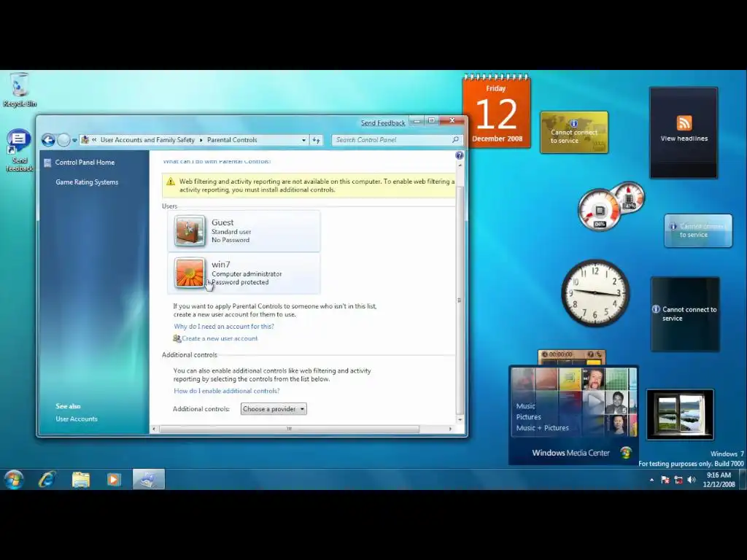Select Parental Controls breadcrumb

point(232,140)
